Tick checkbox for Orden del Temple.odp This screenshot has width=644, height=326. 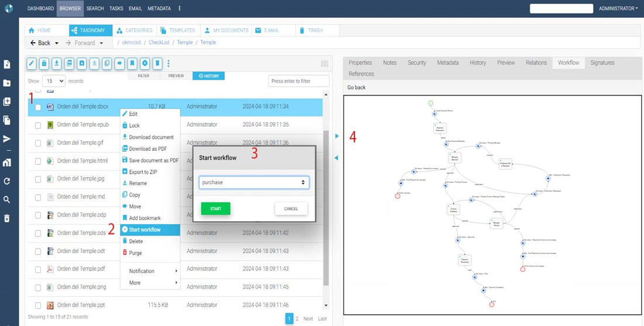(x=38, y=215)
